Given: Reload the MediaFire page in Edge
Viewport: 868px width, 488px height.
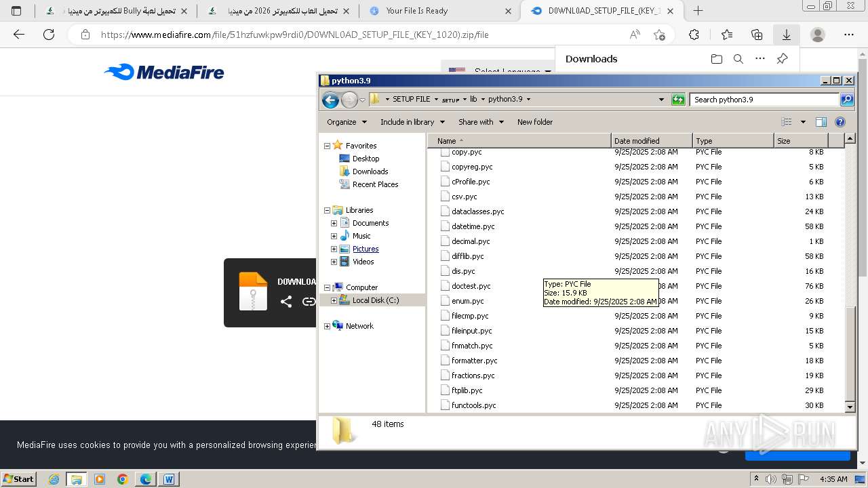Looking at the screenshot, I should [x=49, y=35].
